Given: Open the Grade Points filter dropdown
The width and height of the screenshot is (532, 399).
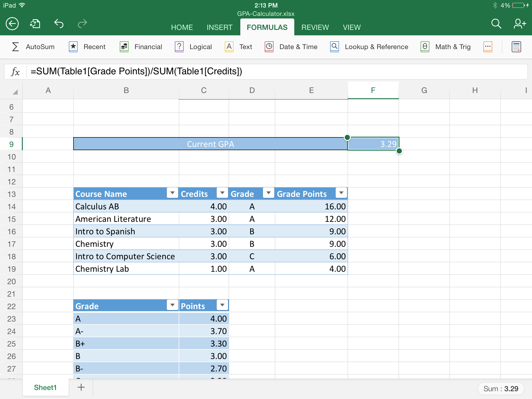Looking at the screenshot, I should click(x=341, y=193).
